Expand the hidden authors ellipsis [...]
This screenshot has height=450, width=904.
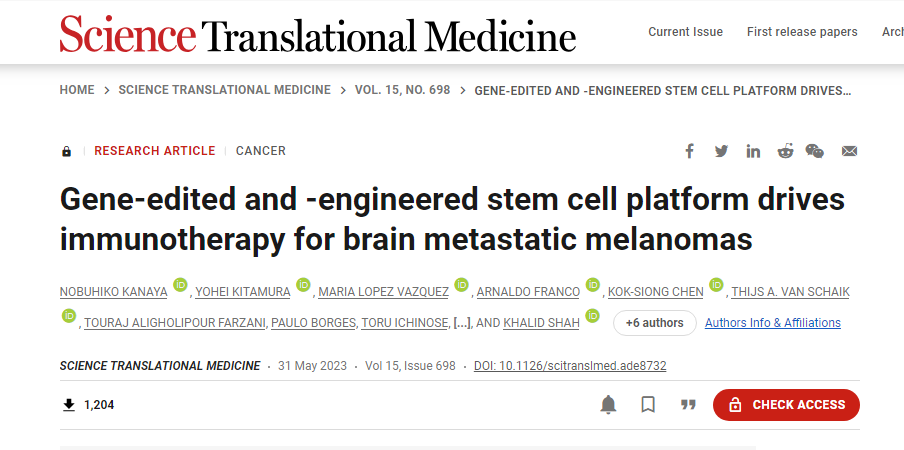tap(461, 323)
